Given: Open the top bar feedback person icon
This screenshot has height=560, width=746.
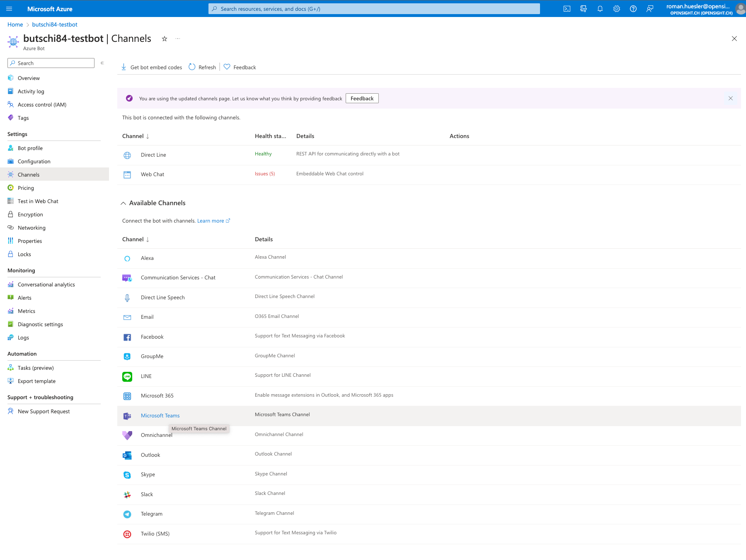Looking at the screenshot, I should coord(650,9).
